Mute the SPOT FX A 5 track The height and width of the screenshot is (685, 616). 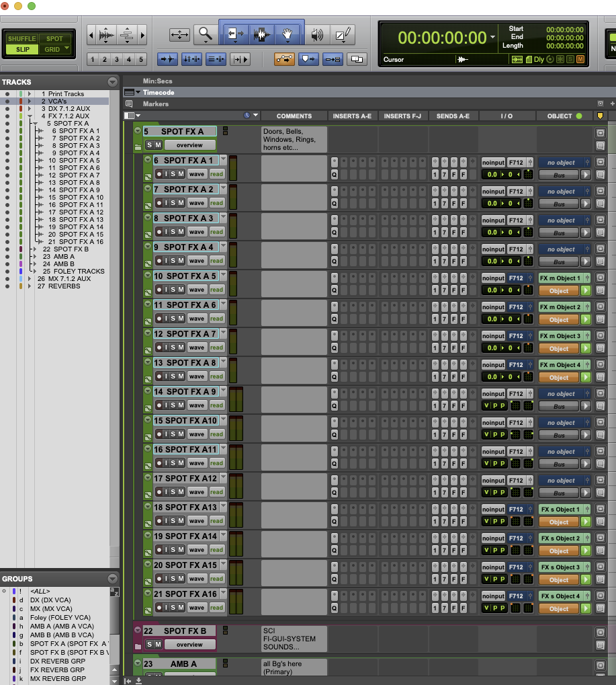[x=182, y=289]
